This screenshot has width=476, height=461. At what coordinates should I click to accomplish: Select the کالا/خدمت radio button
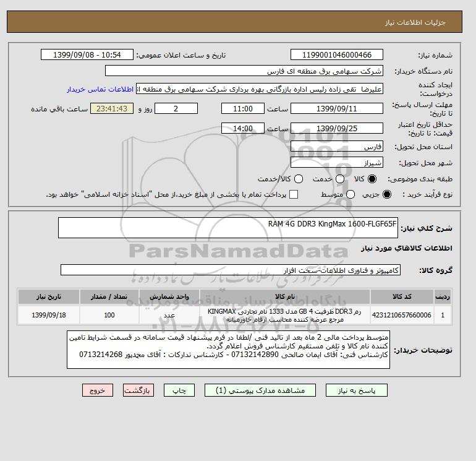point(299,179)
